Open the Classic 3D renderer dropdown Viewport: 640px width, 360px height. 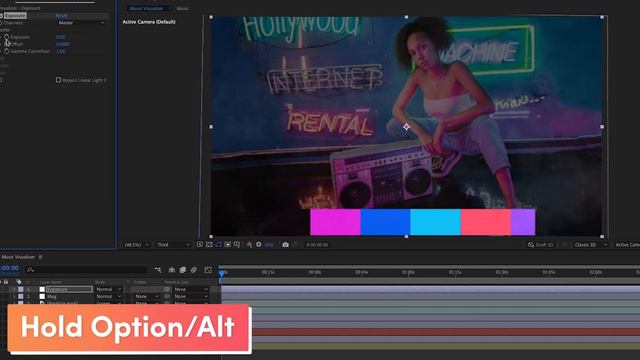(591, 245)
